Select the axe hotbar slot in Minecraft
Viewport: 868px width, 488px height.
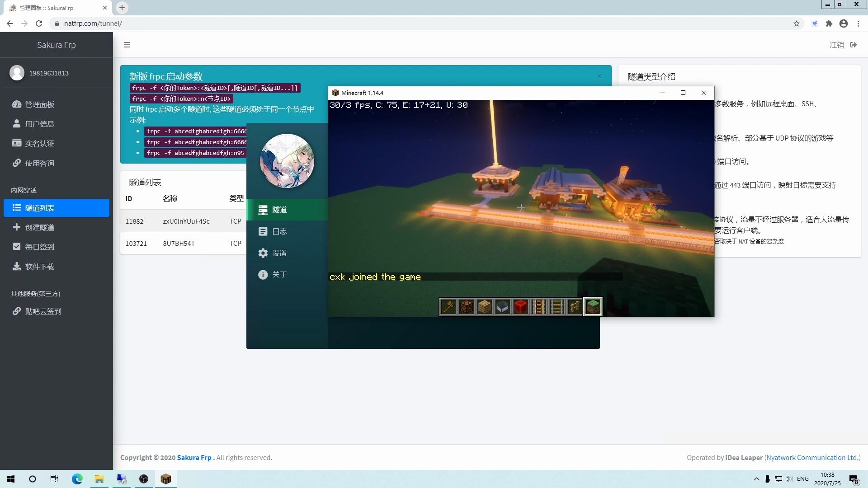[448, 307]
